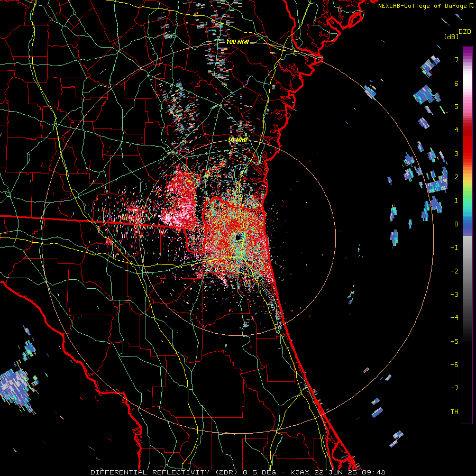
Task: Click the DZD legend title
Action: (465, 32)
